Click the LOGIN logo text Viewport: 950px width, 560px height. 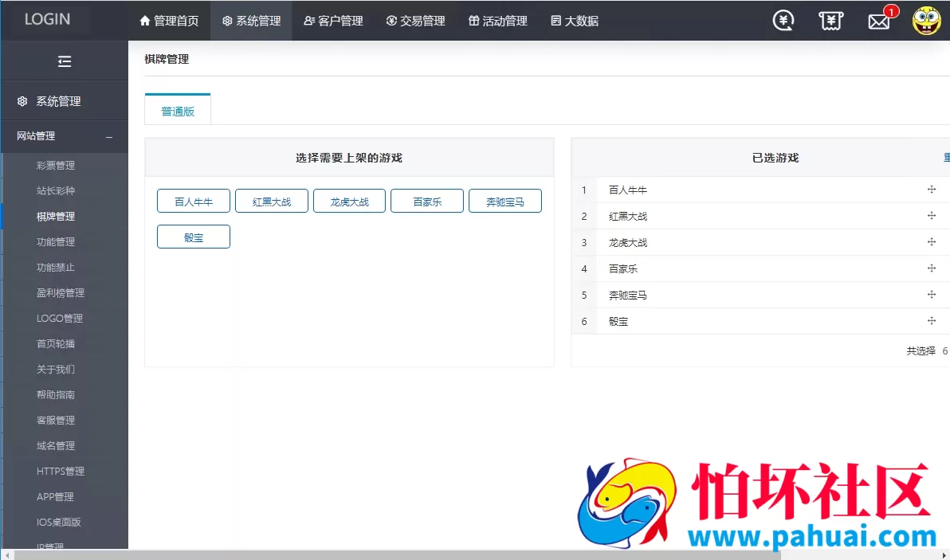(47, 19)
